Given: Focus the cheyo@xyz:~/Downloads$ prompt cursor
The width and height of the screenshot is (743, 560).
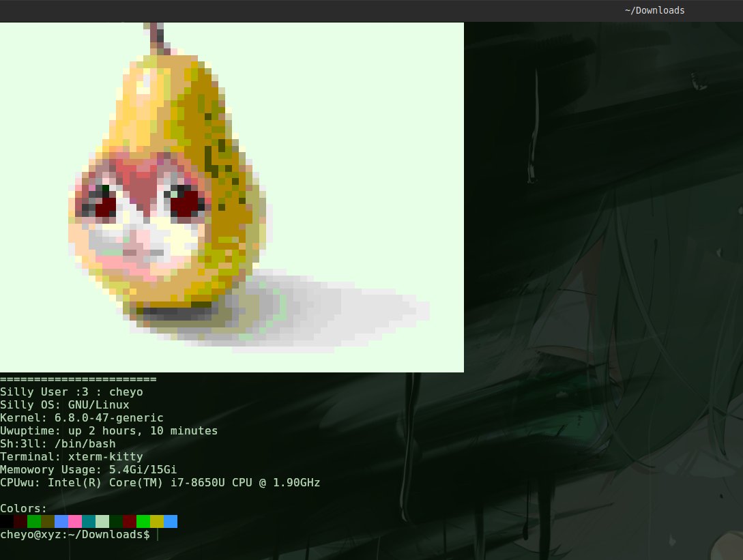Looking at the screenshot, I should coord(158,534).
